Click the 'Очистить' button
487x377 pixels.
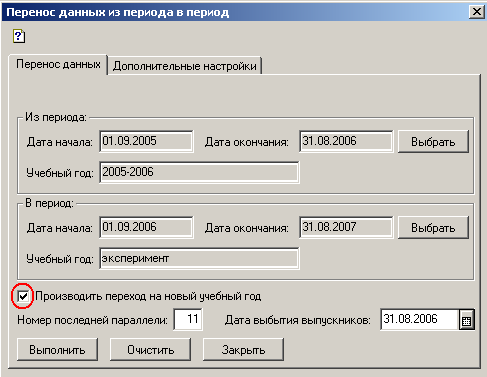point(150,350)
